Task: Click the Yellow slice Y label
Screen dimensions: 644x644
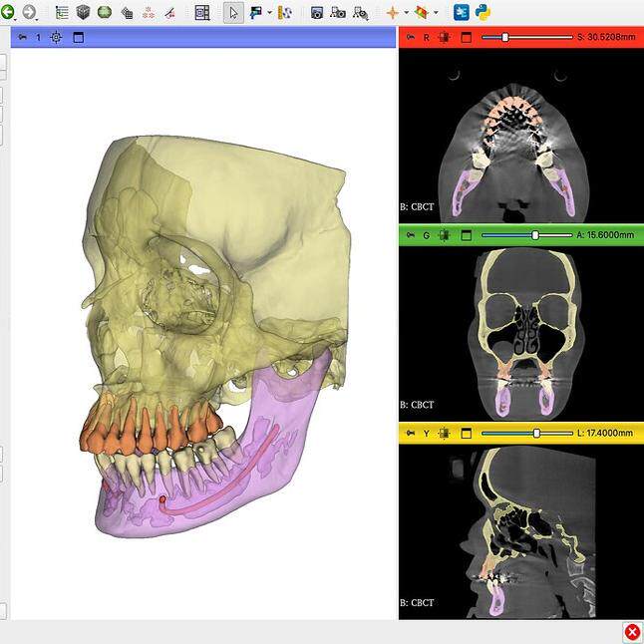Action: click(x=427, y=434)
